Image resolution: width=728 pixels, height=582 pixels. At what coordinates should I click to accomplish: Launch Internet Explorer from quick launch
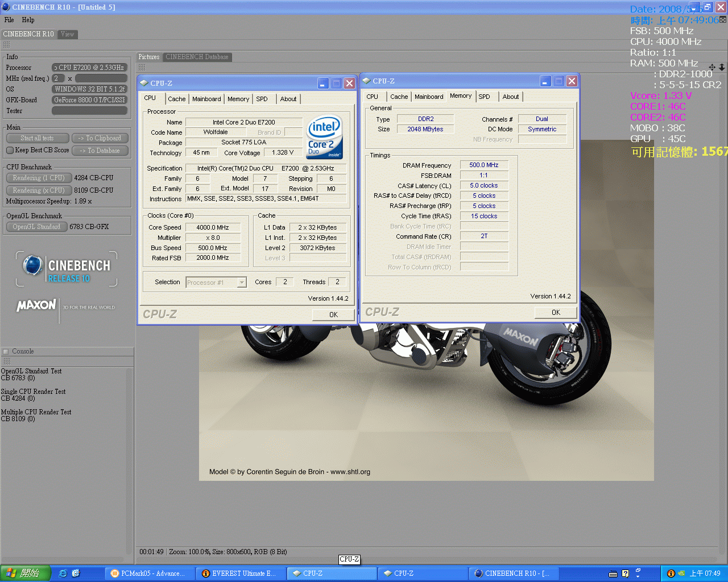tap(63, 573)
